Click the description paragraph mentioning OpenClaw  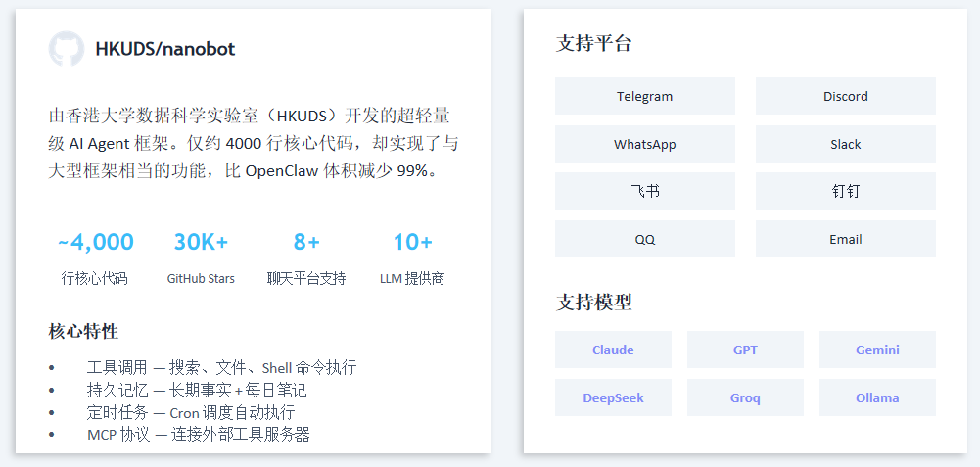[254, 143]
